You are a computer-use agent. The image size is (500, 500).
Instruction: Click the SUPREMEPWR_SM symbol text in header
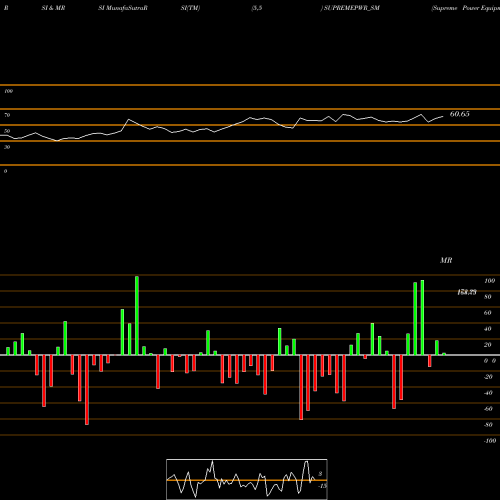click(x=351, y=8)
